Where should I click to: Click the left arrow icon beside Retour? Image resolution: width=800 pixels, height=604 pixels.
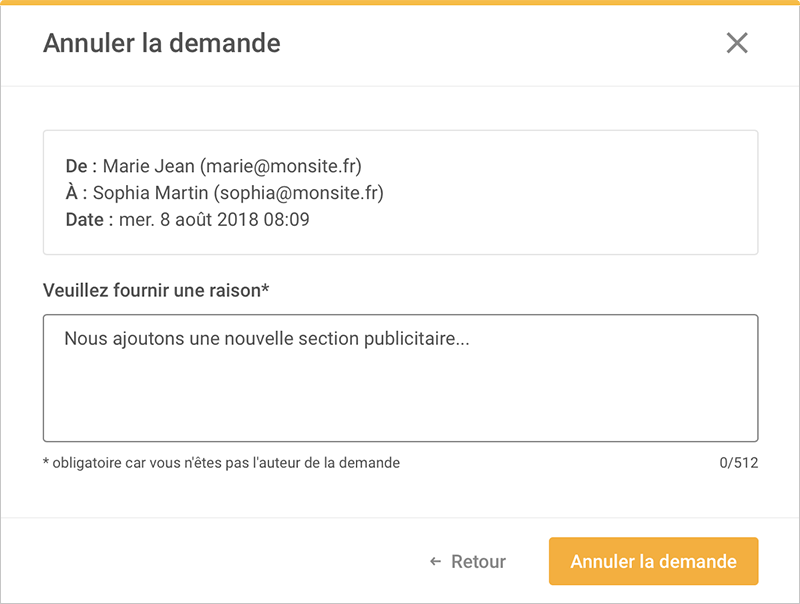coord(435,562)
